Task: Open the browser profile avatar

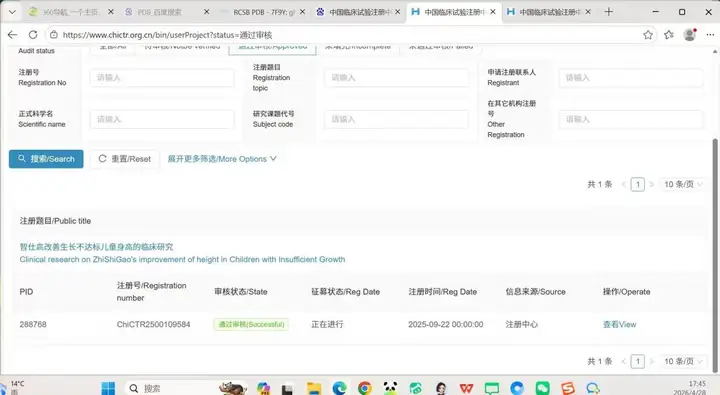Action: pyautogui.click(x=689, y=34)
